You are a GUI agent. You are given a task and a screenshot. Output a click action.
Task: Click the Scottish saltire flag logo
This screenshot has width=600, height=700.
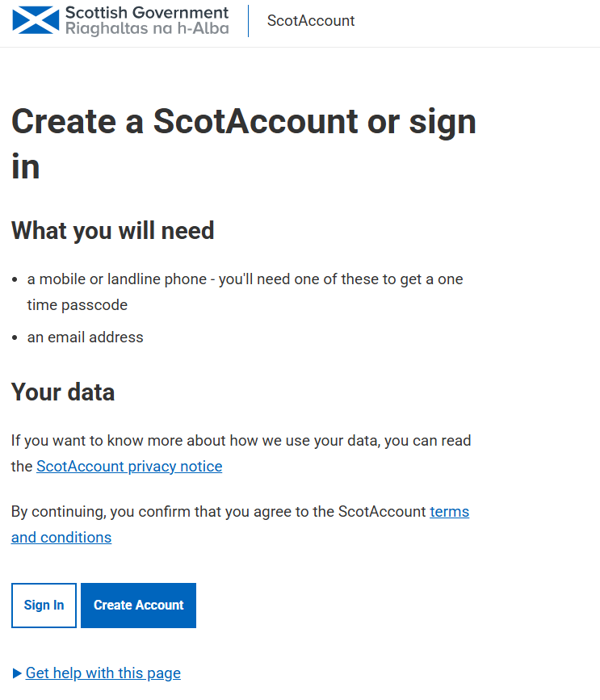[36, 20]
